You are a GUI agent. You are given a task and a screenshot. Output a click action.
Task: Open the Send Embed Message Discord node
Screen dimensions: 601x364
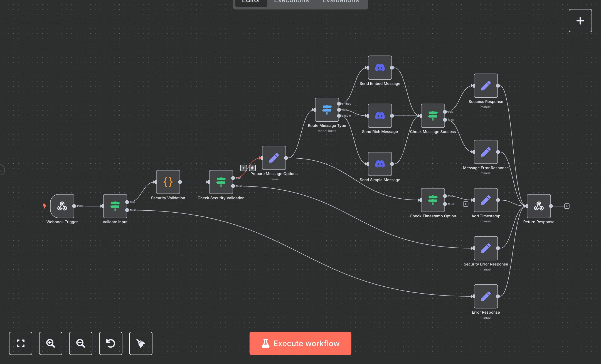[x=380, y=68]
